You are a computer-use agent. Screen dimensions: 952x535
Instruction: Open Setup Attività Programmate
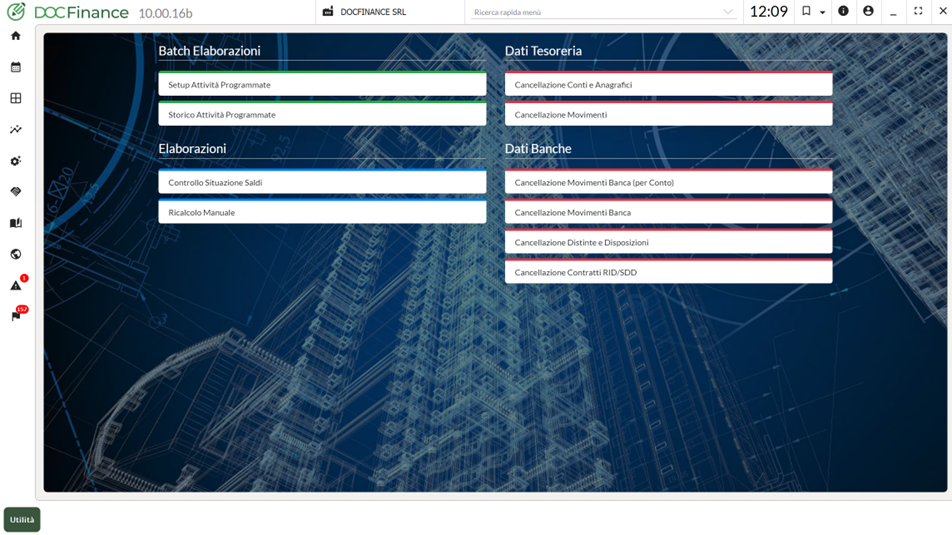[322, 84]
